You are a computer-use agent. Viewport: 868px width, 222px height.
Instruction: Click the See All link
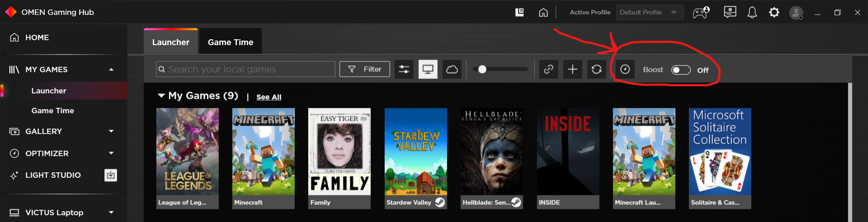point(269,97)
